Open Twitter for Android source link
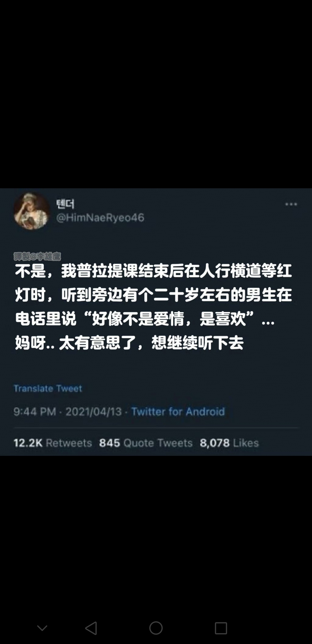 tap(178, 411)
